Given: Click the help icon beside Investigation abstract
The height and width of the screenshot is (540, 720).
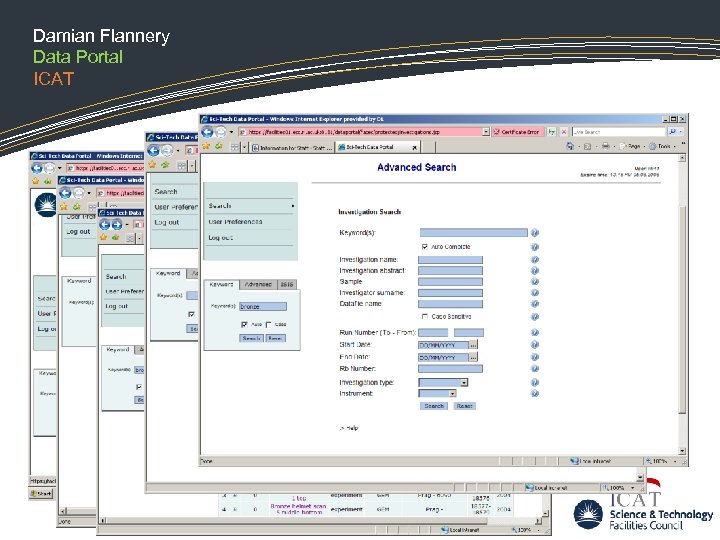Looking at the screenshot, I should click(x=535, y=271).
